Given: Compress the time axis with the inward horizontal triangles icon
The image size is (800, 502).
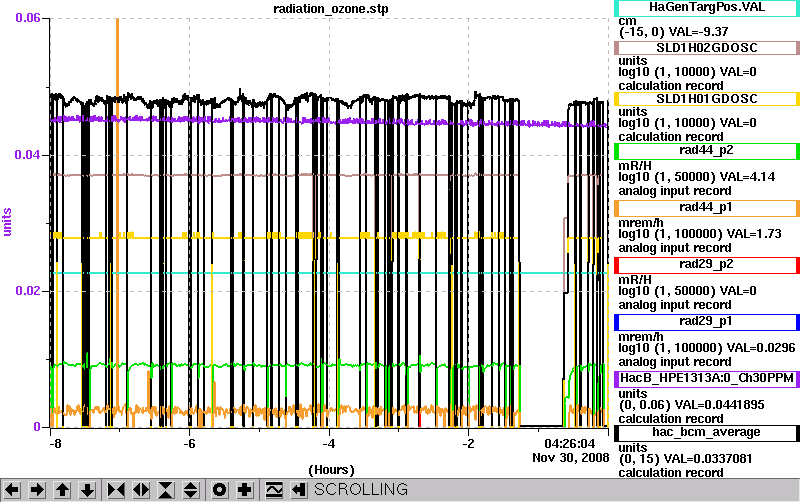Looking at the screenshot, I should (116, 490).
